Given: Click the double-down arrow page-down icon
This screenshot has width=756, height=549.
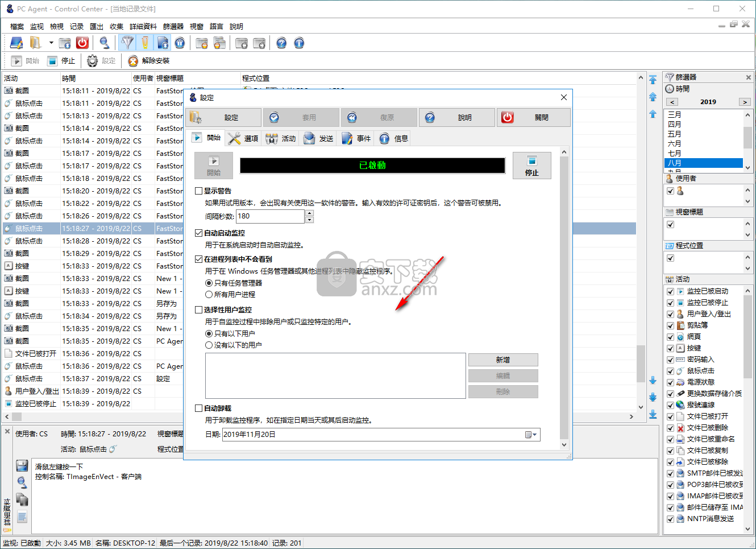Looking at the screenshot, I should (653, 397).
